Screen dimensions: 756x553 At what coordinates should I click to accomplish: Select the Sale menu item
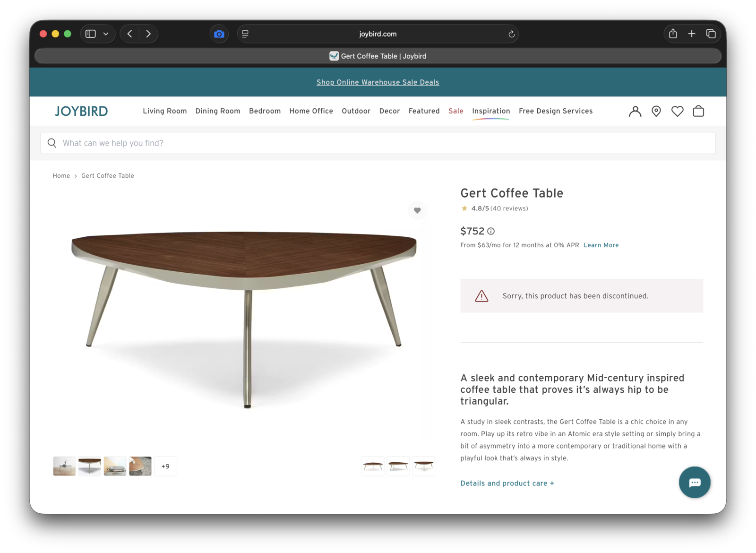point(455,111)
